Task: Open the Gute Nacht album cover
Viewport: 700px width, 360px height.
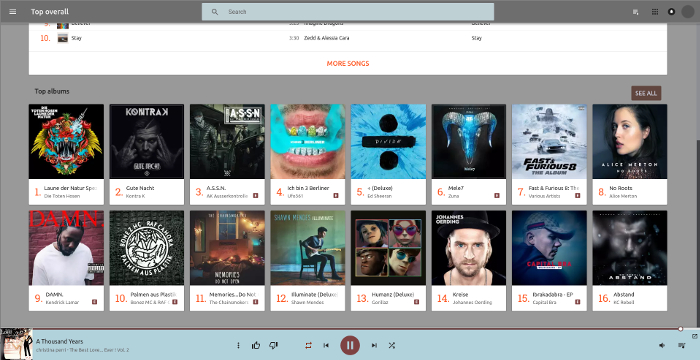Action: click(x=146, y=142)
